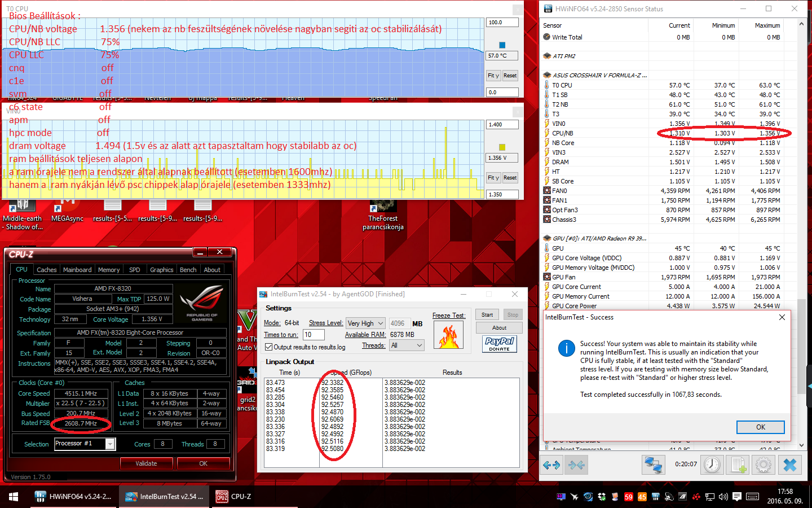Click the touch keyboard tray icon
This screenshot has height=508, width=812.
pyautogui.click(x=752, y=497)
